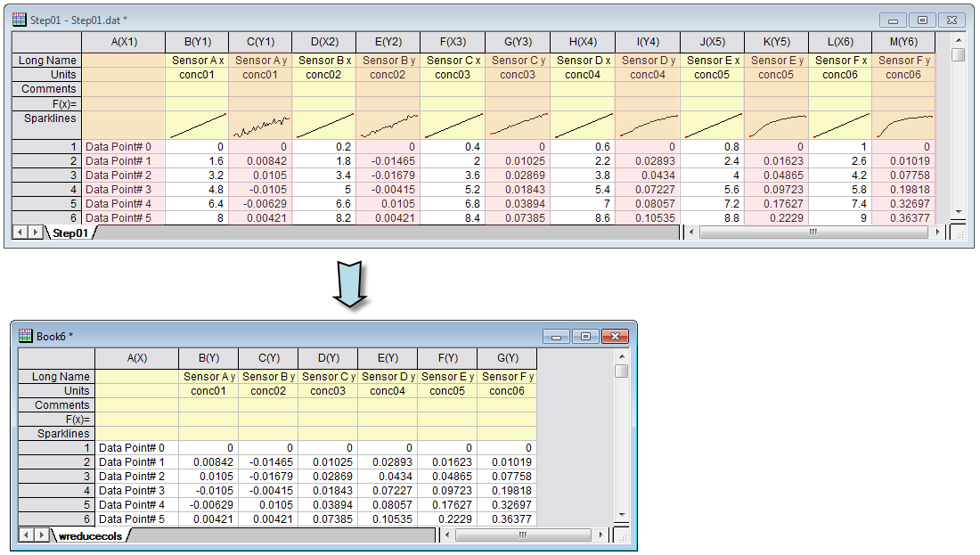Click scroll right arrow in Book6 horizontal scrollbar
The width and height of the screenshot is (980, 555).
point(600,535)
